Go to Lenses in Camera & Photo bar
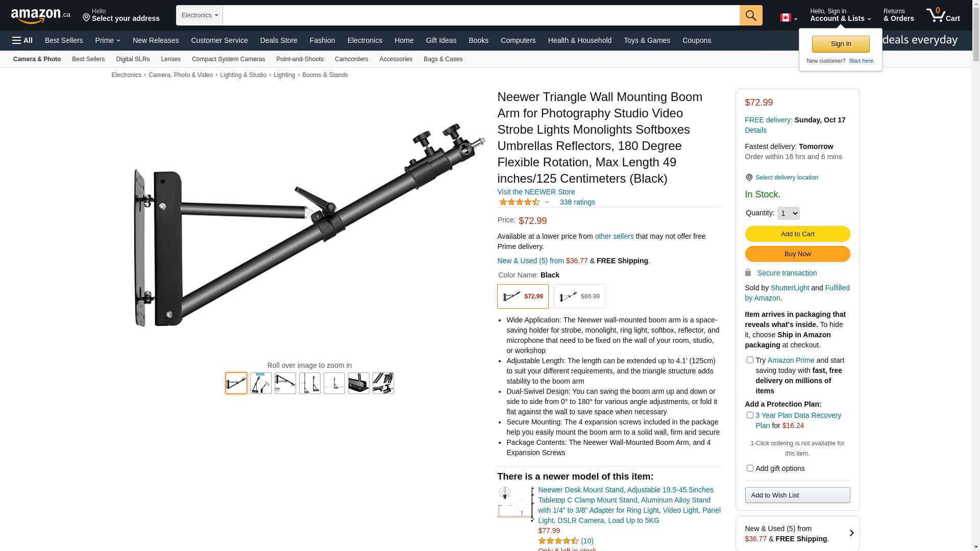 [170, 59]
